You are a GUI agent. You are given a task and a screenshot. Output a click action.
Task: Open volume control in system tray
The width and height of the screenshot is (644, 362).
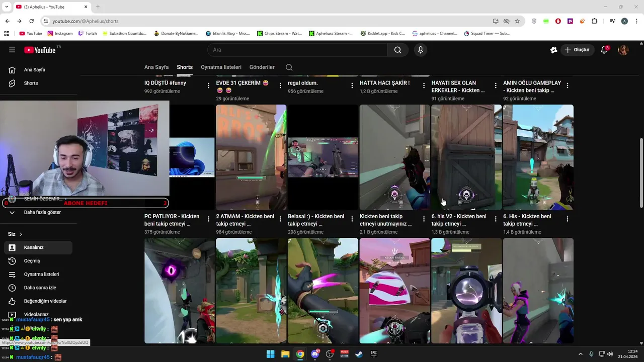pos(610,354)
